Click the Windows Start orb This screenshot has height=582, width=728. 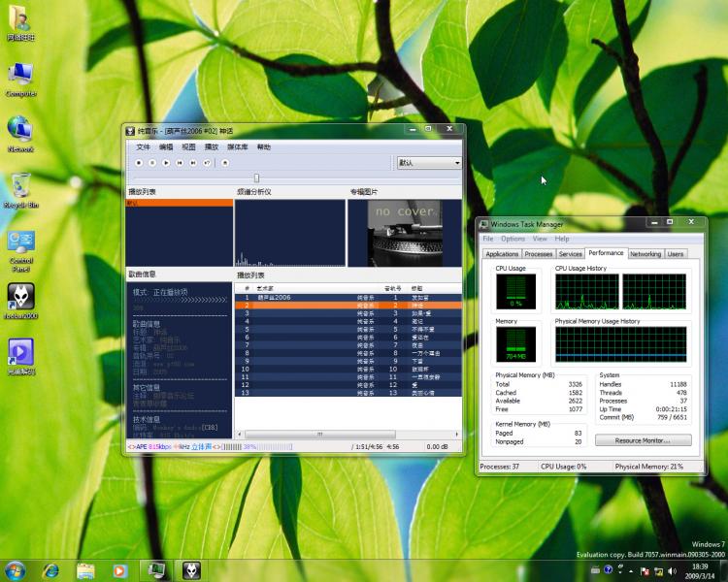15,571
